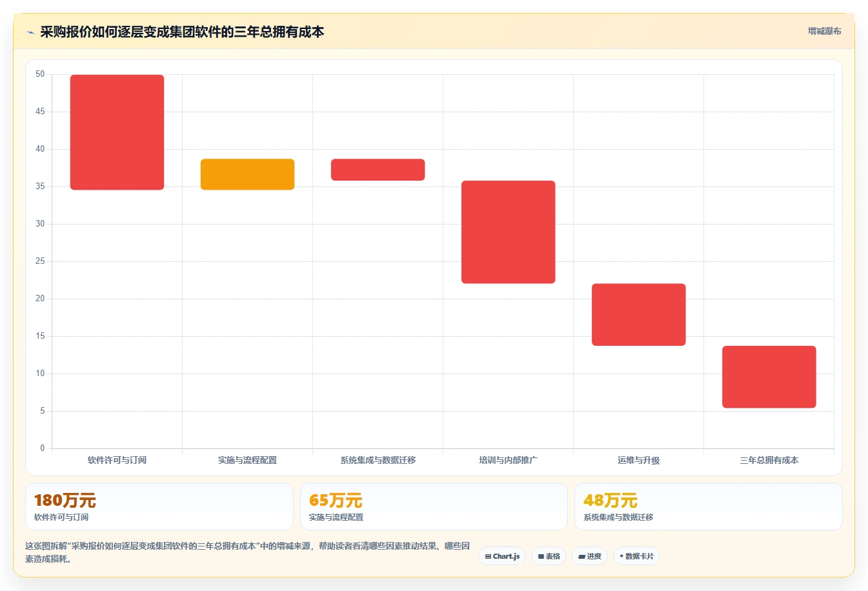Click x-axis label 三年总拥有成本
The width and height of the screenshot is (868, 591).
769,460
